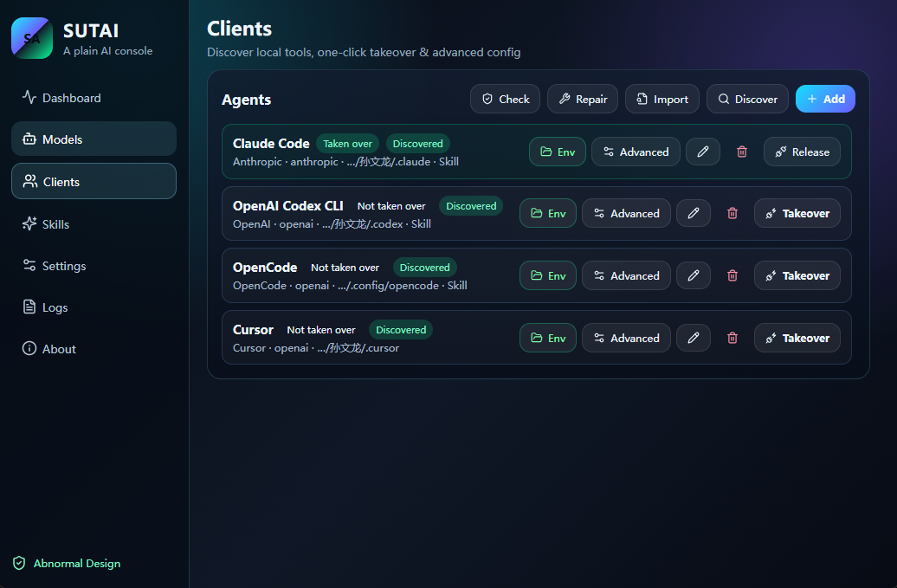Screen dimensions: 897x588
Task: Click the Repair button
Action: click(x=583, y=99)
